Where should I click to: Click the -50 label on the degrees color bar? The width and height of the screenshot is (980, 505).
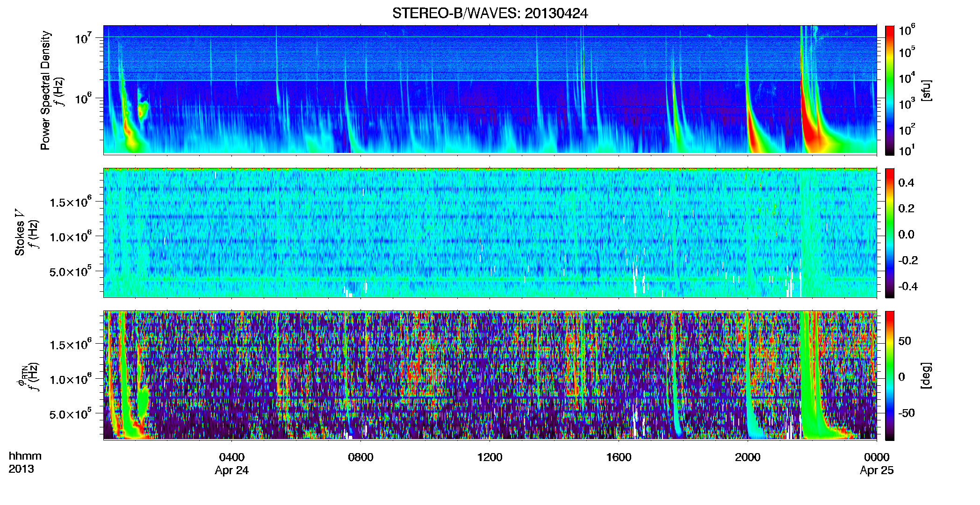pyautogui.click(x=907, y=413)
